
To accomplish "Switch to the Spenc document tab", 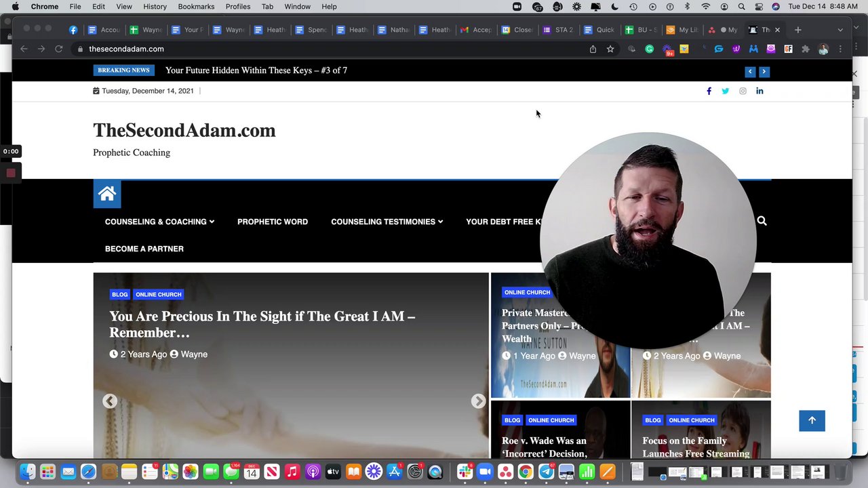I will click(312, 30).
